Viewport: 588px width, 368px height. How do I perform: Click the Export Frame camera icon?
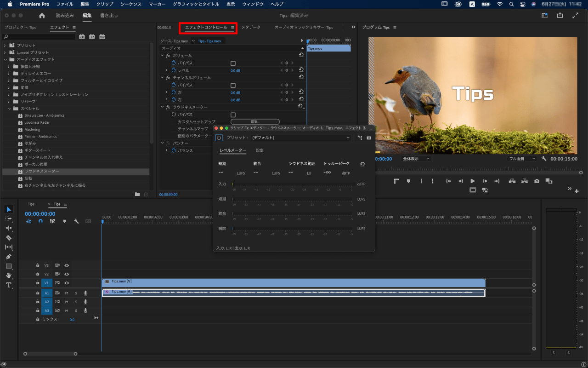click(537, 181)
